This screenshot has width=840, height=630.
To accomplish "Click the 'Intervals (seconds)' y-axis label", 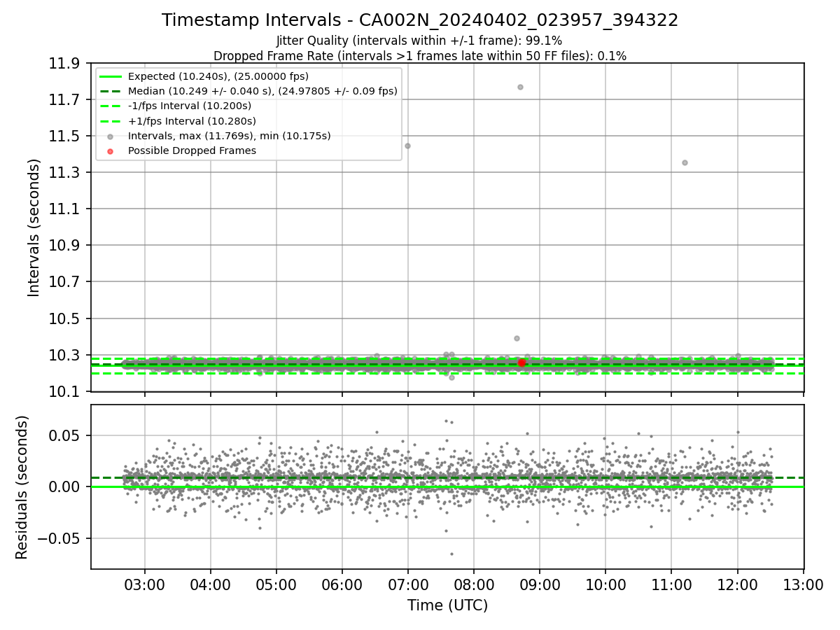I will point(34,227).
